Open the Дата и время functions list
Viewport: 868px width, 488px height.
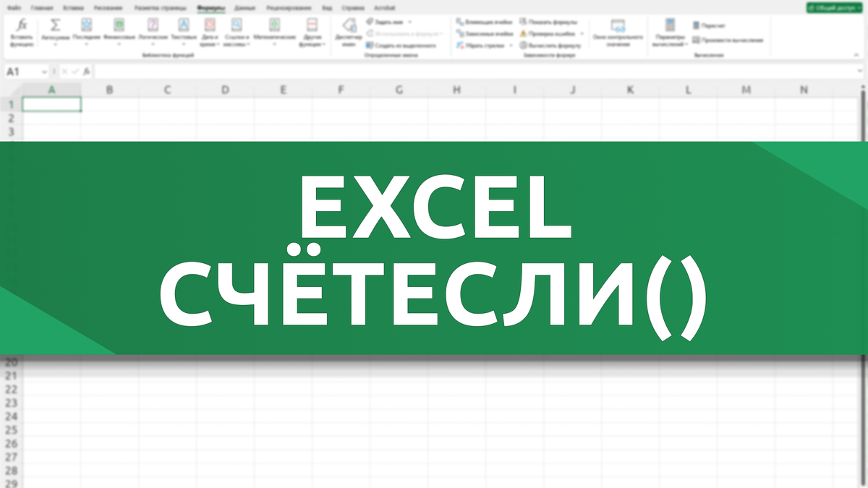(210, 33)
